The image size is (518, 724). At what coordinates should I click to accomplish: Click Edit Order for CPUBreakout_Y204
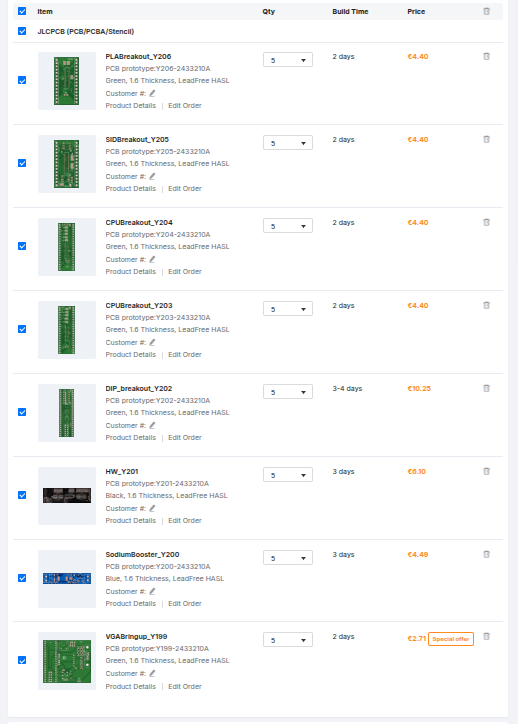coord(185,272)
